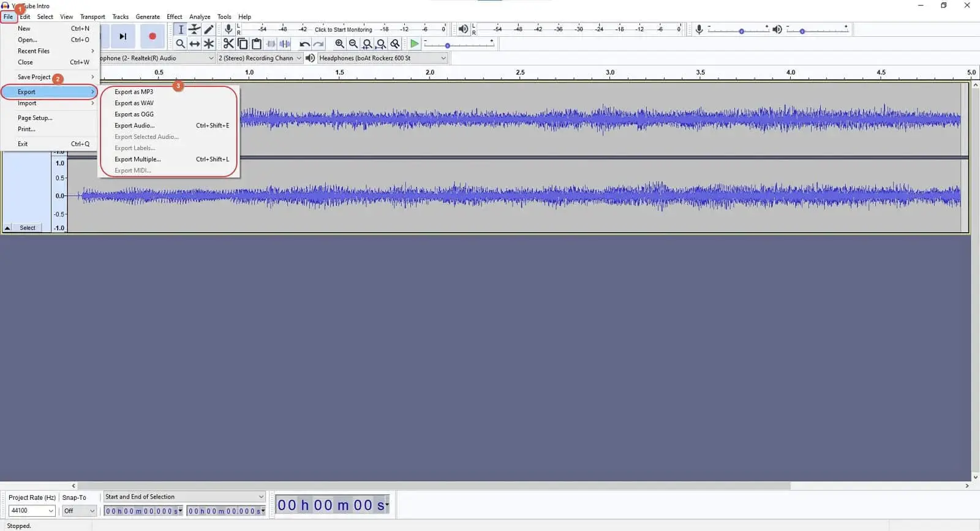The image size is (980, 531).
Task: Choose Print... from the File menu
Action: point(50,129)
